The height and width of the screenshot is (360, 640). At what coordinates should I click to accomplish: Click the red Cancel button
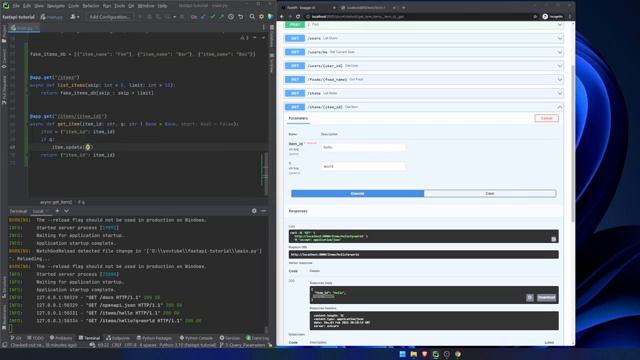(547, 118)
